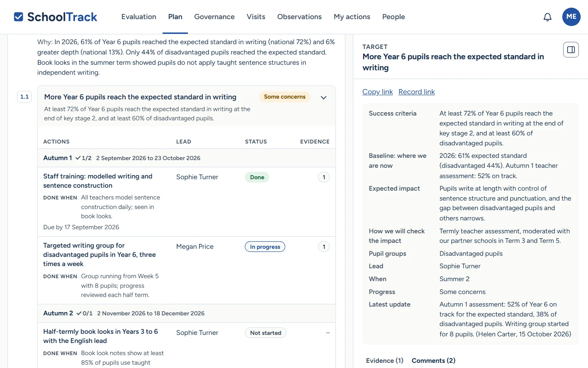588x368 pixels.
Task: Click the Success criteria label
Action: [392, 113]
